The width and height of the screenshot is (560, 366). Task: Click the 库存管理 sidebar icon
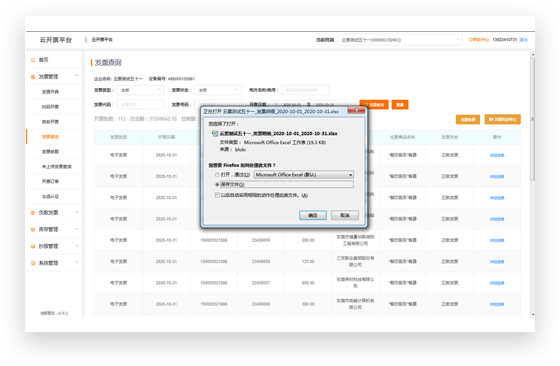point(33,230)
